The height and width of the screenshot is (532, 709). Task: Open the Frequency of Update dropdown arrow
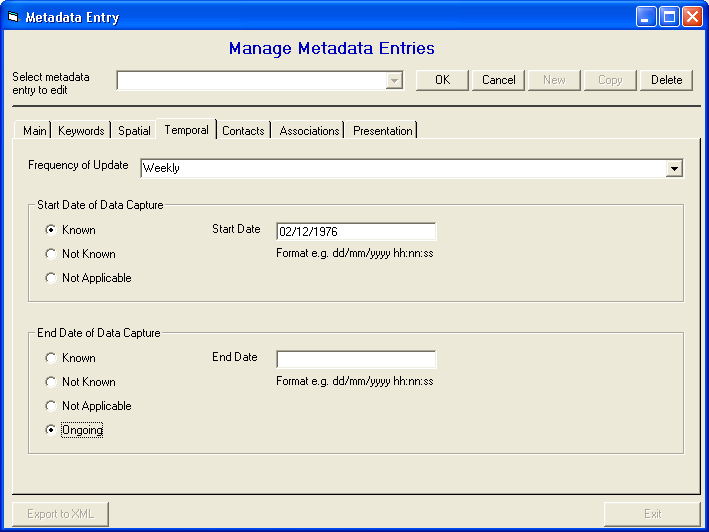[x=674, y=169]
